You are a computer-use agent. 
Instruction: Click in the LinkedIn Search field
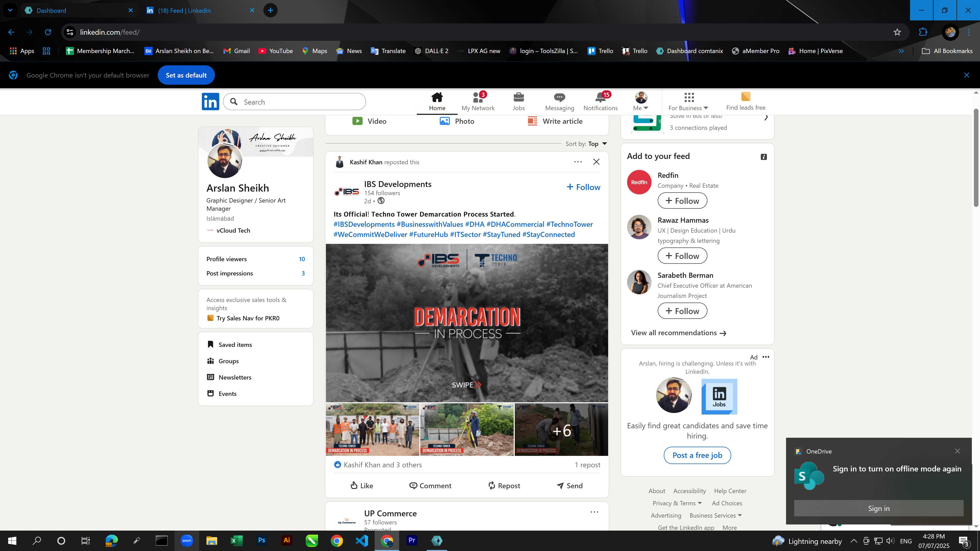[294, 102]
